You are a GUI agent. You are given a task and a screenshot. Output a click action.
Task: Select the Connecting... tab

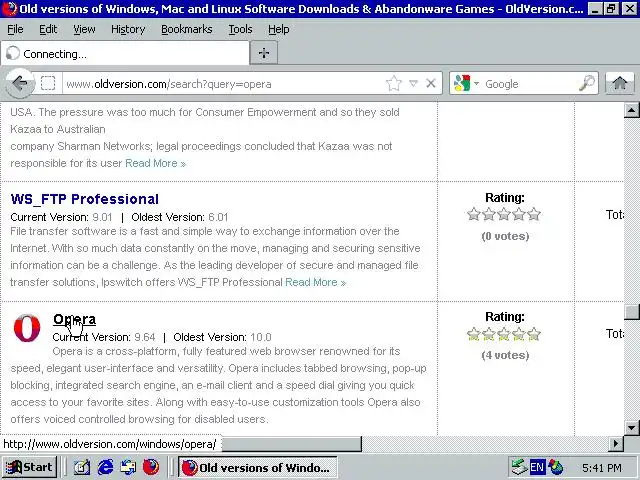[x=125, y=53]
